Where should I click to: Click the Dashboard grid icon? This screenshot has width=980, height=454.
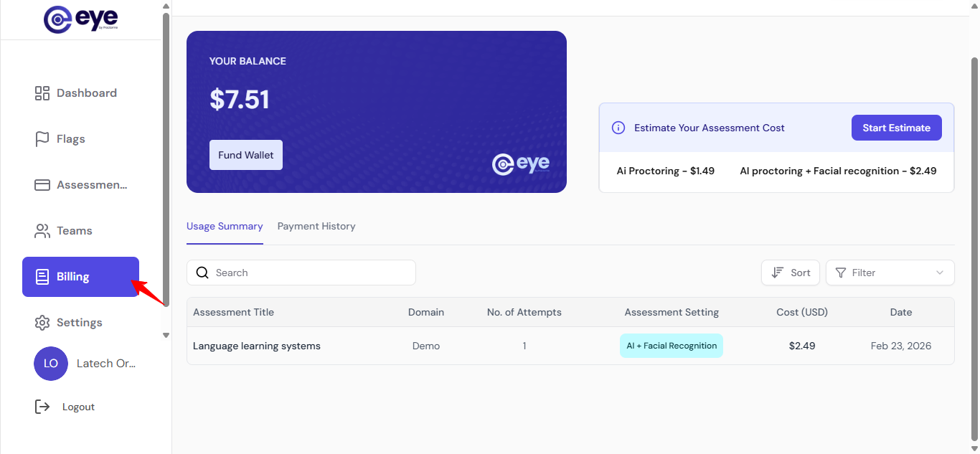tap(42, 93)
